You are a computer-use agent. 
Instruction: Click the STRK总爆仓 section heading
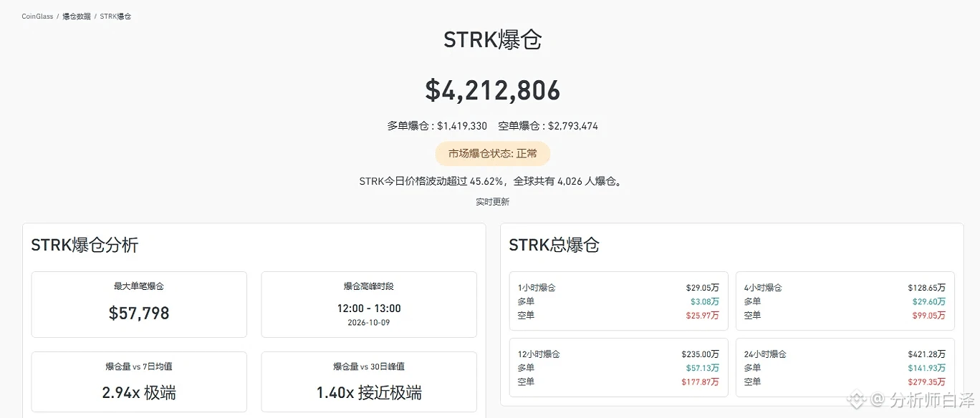(554, 245)
